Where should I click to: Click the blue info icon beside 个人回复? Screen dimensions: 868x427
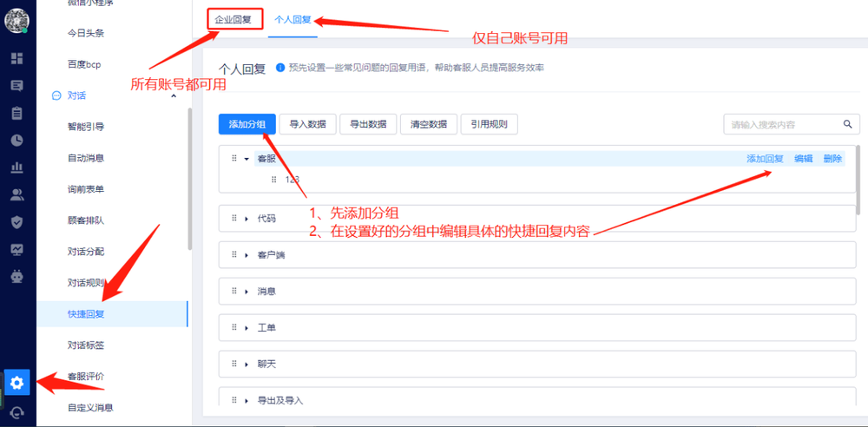coord(280,68)
